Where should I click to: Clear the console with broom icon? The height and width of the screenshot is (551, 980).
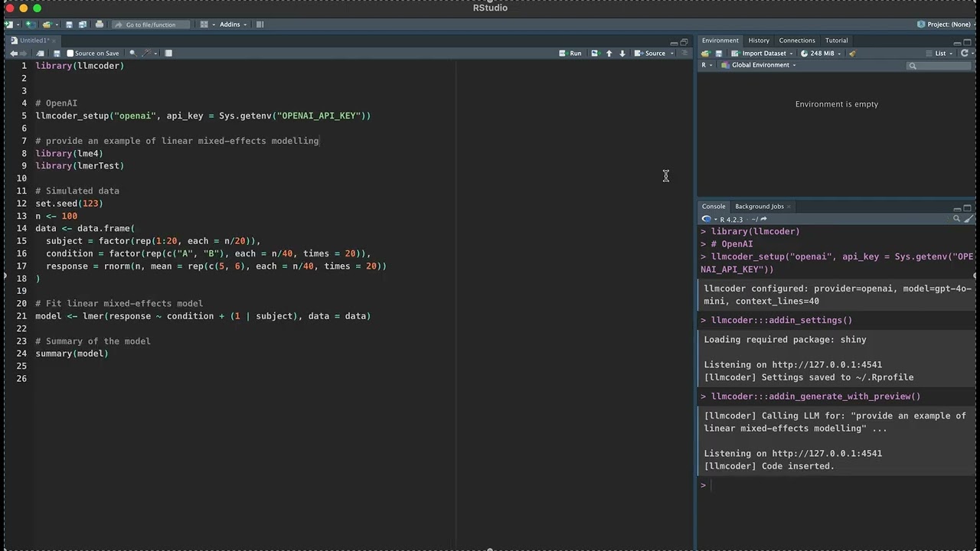tap(968, 219)
